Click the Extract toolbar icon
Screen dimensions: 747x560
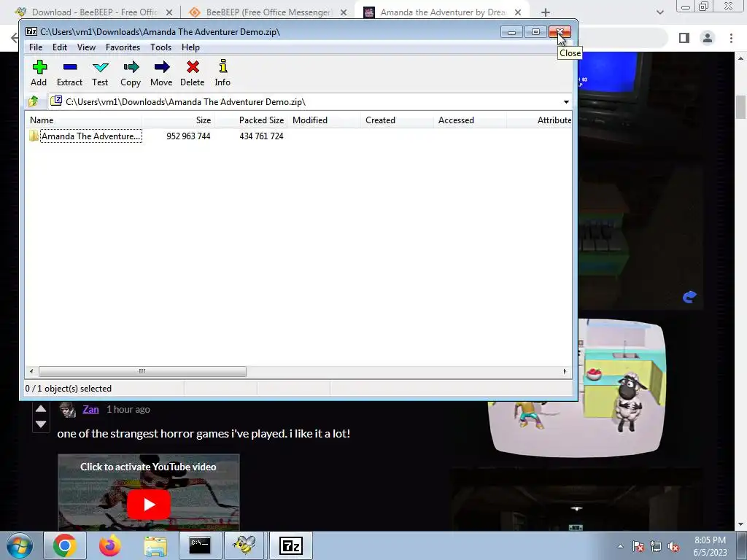(69, 73)
